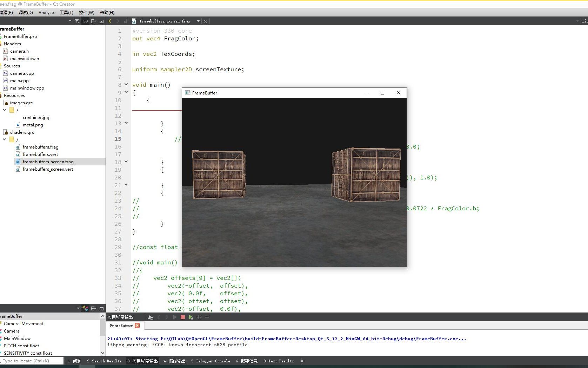The width and height of the screenshot is (588, 368).
Task: Collapse the images.qrc root folder
Action: click(5, 110)
